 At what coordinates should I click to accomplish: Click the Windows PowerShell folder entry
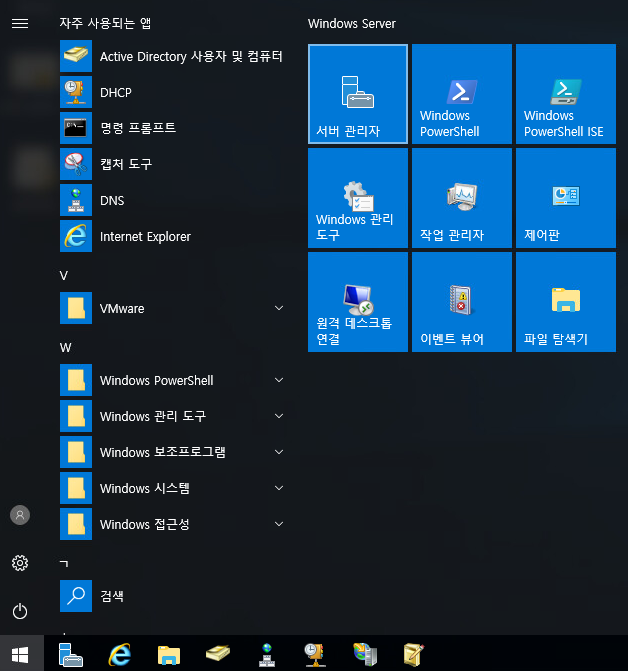pos(173,380)
